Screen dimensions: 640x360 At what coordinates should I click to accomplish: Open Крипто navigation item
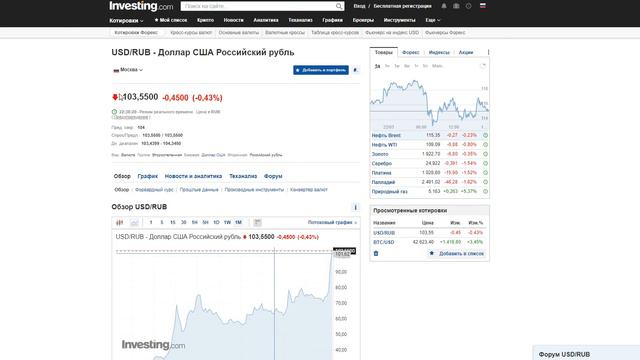point(205,20)
